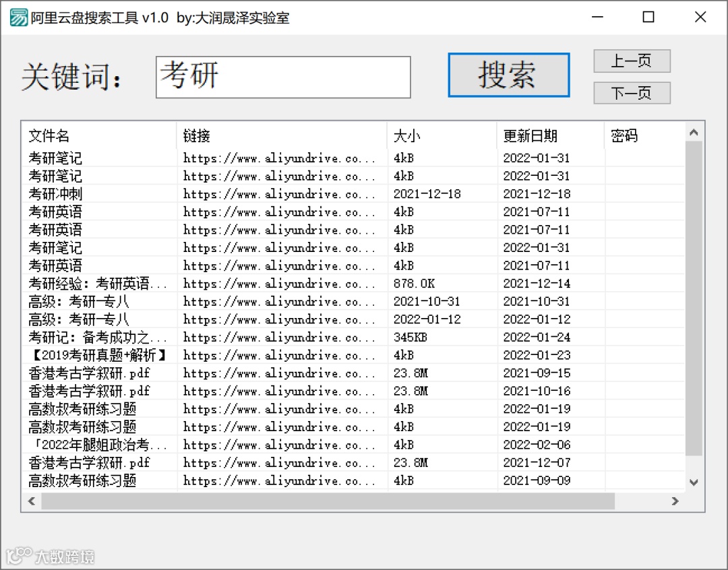Viewport: 728px width, 570px height.
Task: Sort by the 更新日期 column header
Action: click(551, 135)
